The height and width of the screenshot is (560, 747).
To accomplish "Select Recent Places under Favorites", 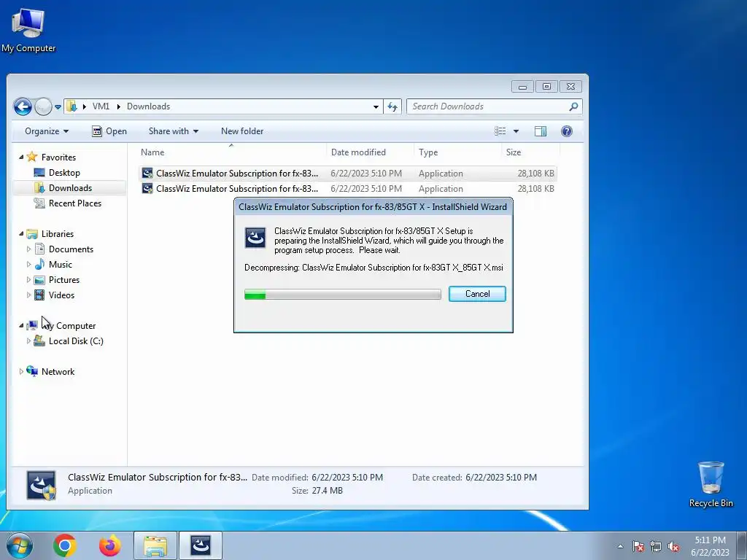I will click(75, 203).
